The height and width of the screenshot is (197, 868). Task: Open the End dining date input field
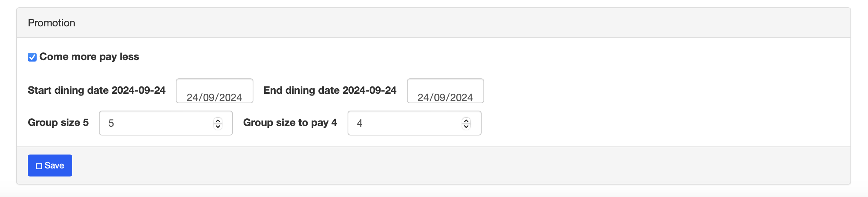445,91
